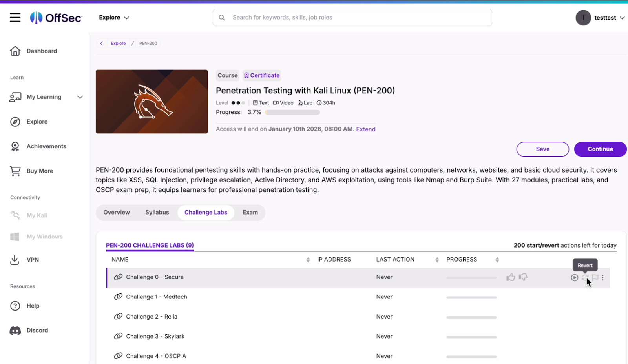Click the PEN-200 breadcrumb item

(x=148, y=43)
